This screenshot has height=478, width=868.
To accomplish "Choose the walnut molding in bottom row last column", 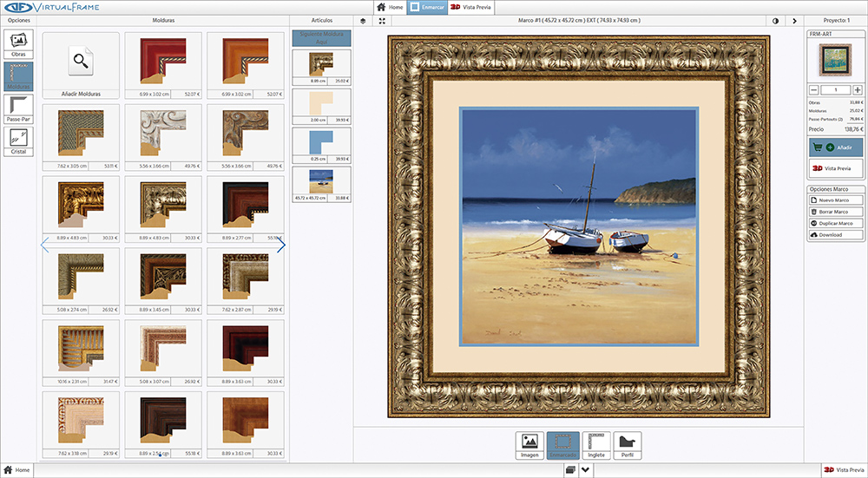I will click(246, 425).
